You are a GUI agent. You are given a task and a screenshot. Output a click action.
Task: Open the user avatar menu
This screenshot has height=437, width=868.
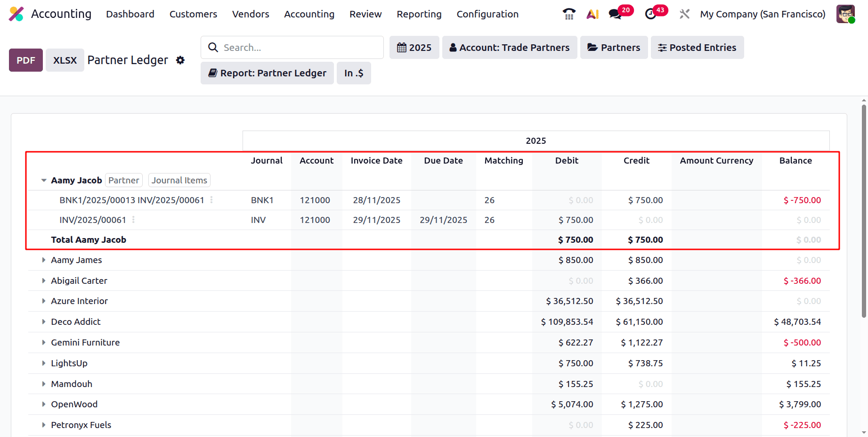pos(846,14)
